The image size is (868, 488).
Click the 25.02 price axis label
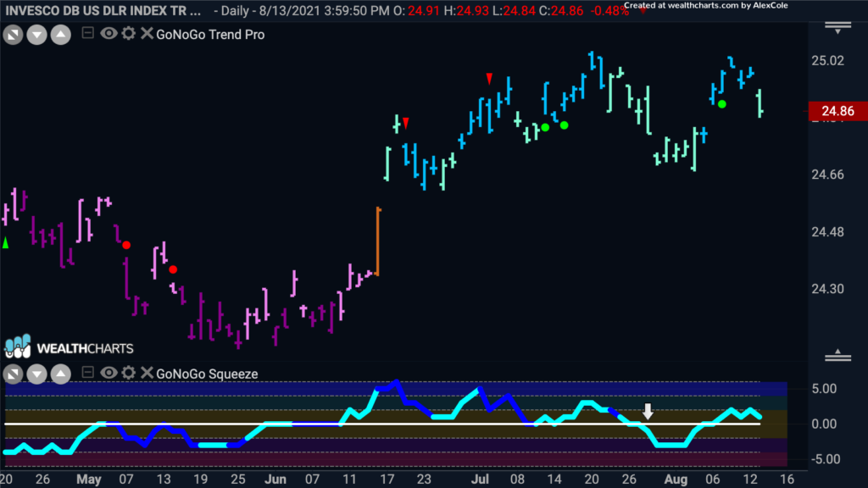827,61
